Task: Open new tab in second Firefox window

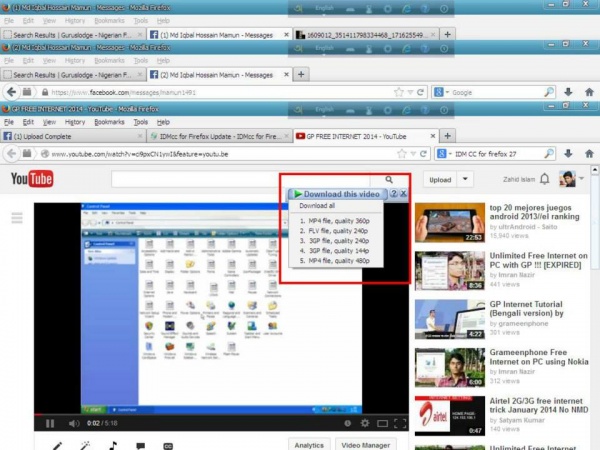Action: pyautogui.click(x=301, y=74)
